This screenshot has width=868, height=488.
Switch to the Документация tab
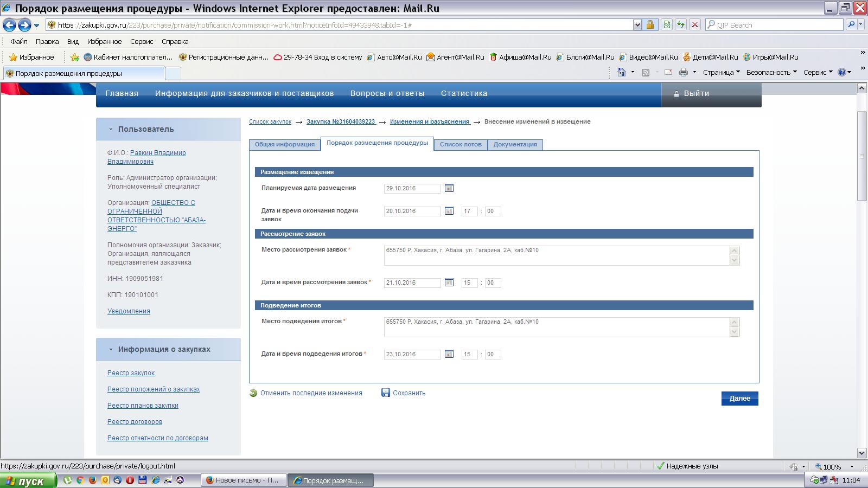click(x=515, y=145)
